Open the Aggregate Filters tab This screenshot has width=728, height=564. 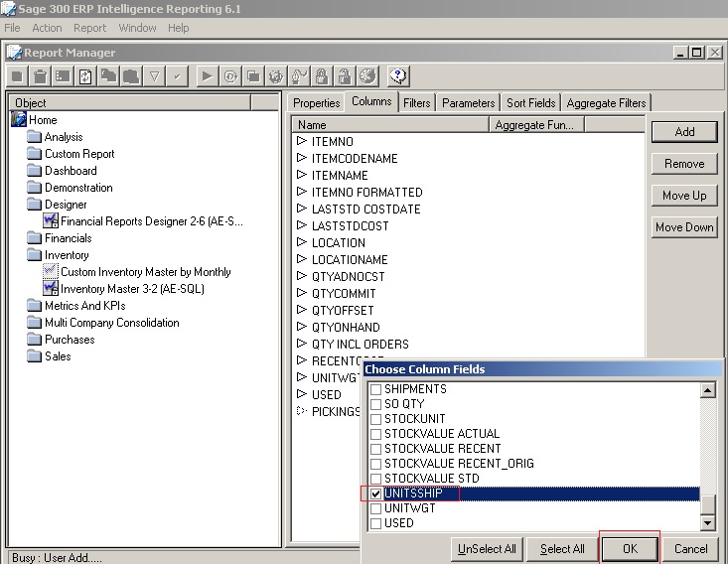pos(606,102)
